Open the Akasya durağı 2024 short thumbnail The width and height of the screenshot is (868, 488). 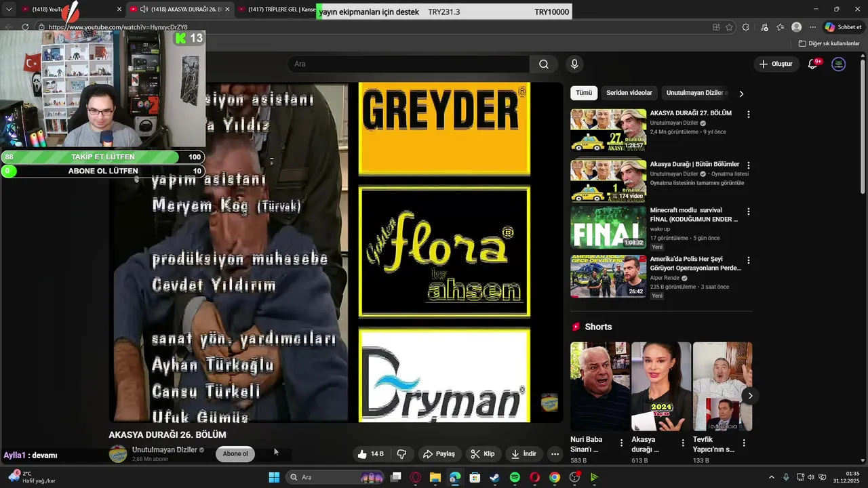tap(661, 386)
